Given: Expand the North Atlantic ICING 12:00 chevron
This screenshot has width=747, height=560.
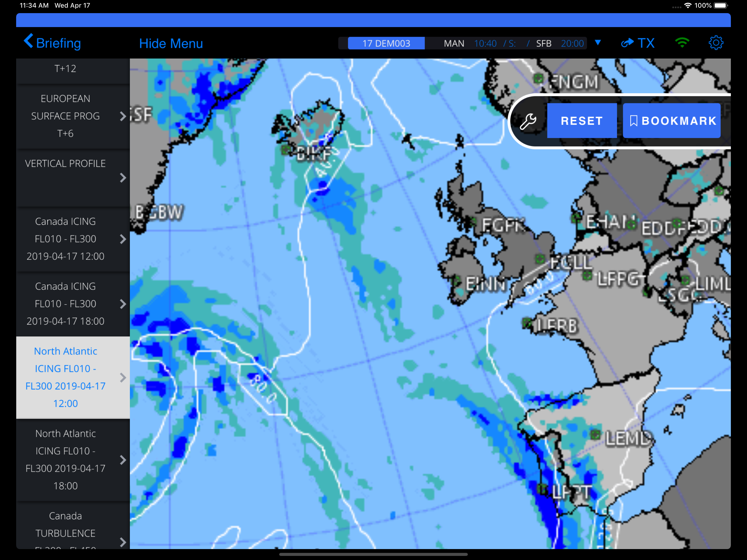Looking at the screenshot, I should coord(123,378).
